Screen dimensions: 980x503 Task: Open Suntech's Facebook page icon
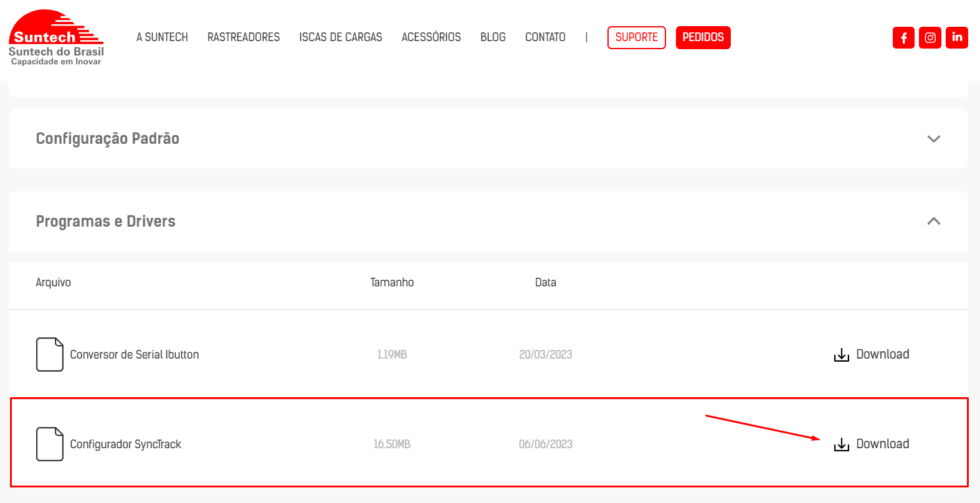903,37
